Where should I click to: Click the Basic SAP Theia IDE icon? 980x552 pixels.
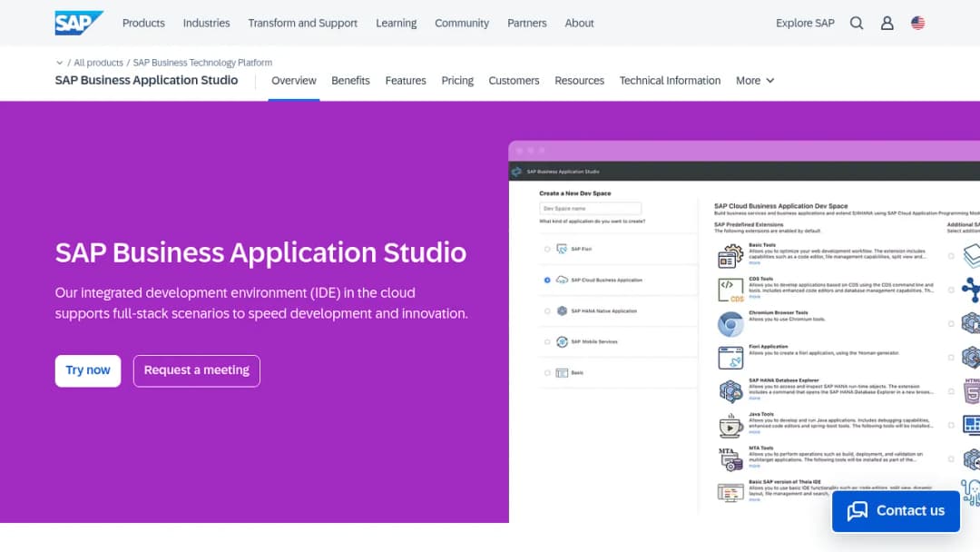click(x=730, y=493)
